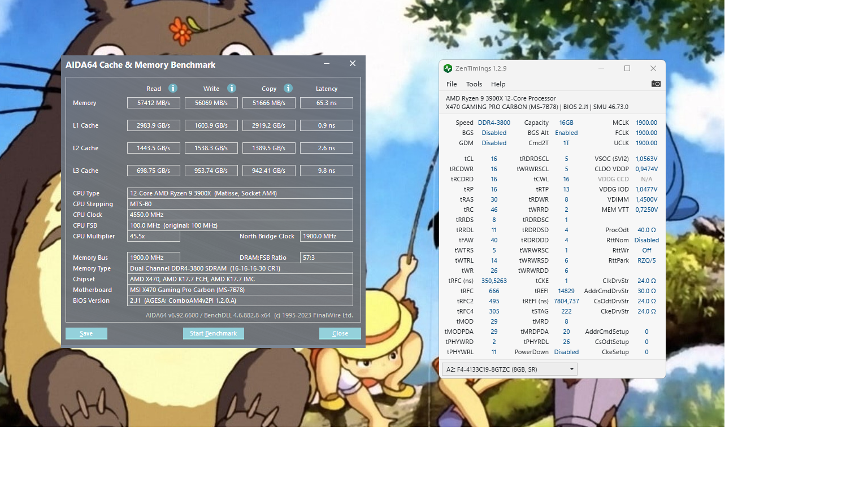Click the tRFC (ns) value 350,5263
The width and height of the screenshot is (868, 488).
point(494,281)
